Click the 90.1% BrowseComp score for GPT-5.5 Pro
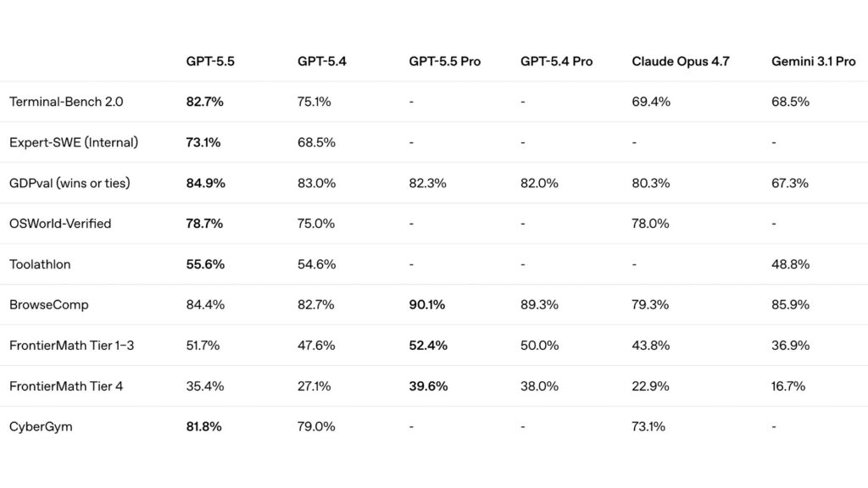 (x=427, y=305)
